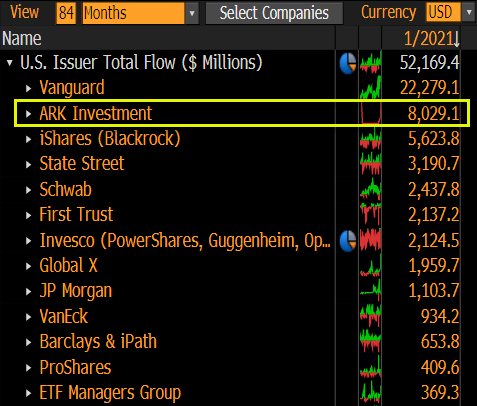Expand the Schwab row
The height and width of the screenshot is (406, 477).
[29, 190]
